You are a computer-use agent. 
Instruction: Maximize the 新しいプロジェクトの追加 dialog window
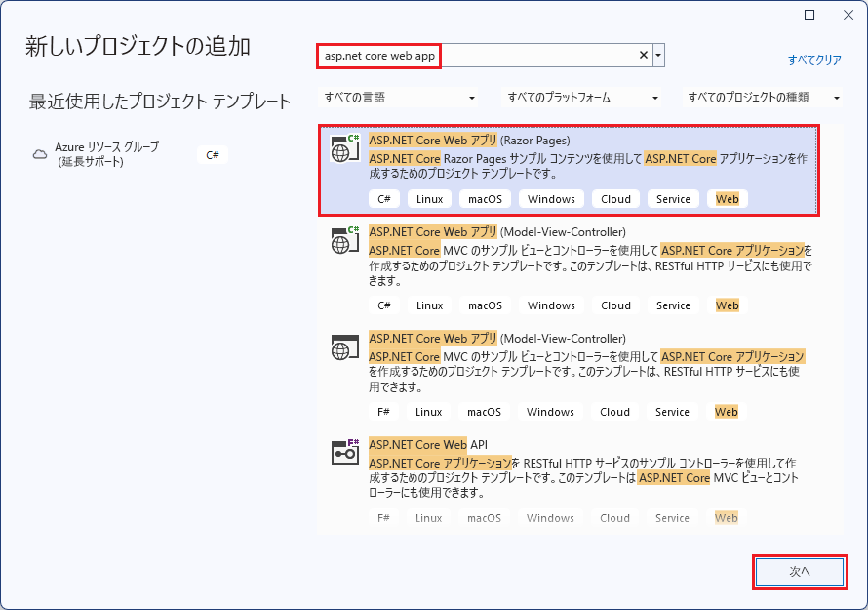[809, 15]
